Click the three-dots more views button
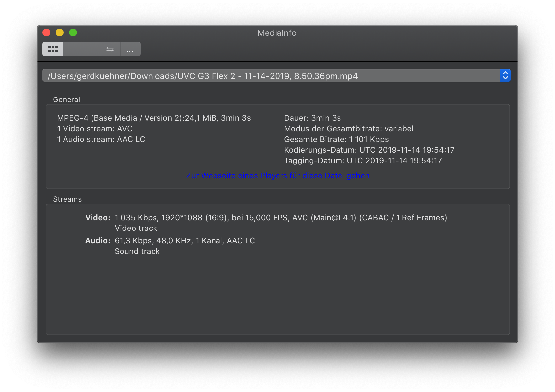Screen dimensions: 555x392 130,49
